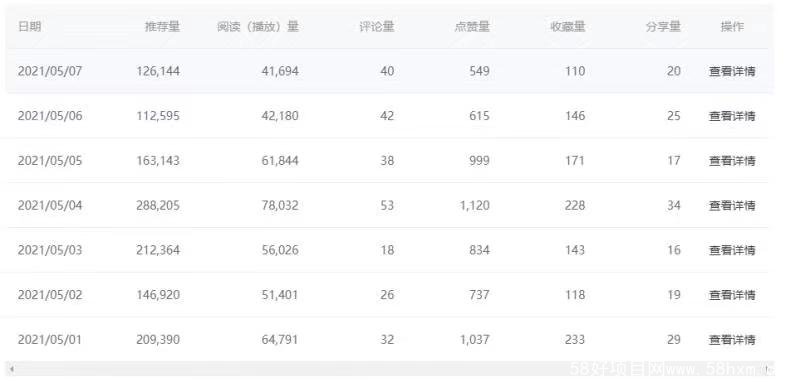This screenshot has height=382, width=800.
Task: Click likes value 834
Action: [480, 250]
